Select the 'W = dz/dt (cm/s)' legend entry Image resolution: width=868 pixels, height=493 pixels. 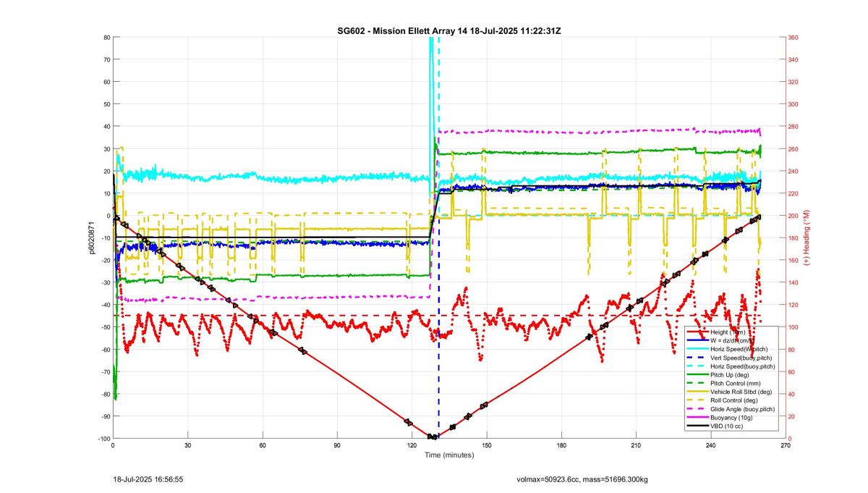click(732, 340)
